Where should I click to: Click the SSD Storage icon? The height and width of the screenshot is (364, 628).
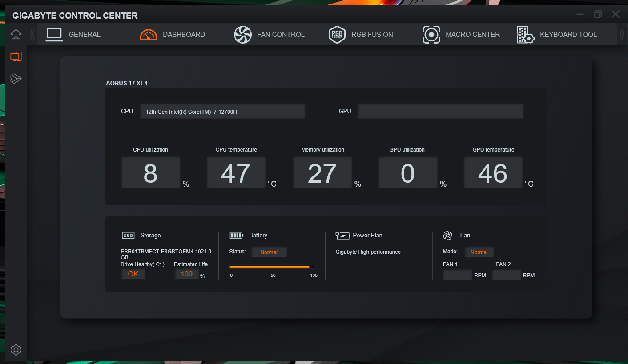[x=128, y=236]
